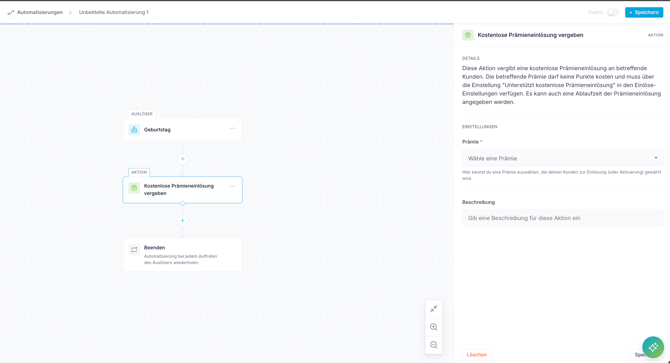The height and width of the screenshot is (363, 670).
Task: Open the Automatisierungen breadcrumb link
Action: pos(40,12)
